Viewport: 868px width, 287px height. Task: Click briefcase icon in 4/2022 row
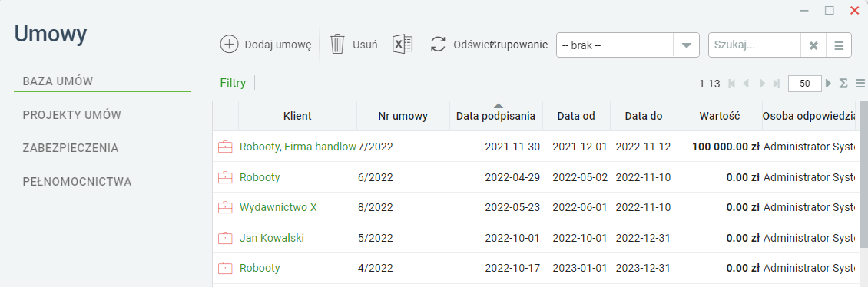click(225, 268)
